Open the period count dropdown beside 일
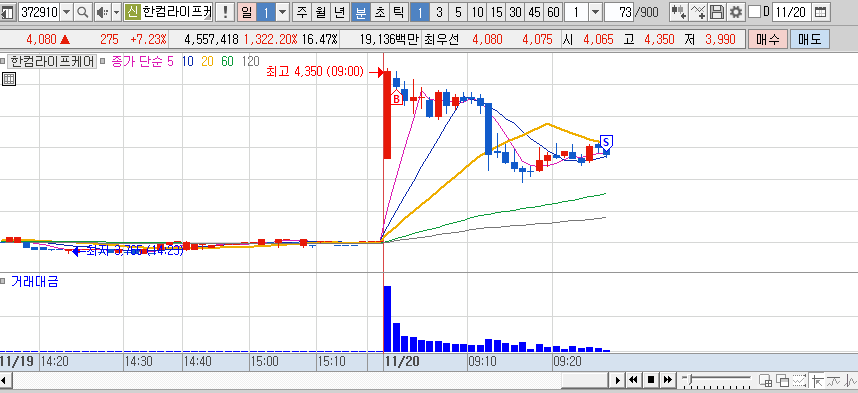 282,11
